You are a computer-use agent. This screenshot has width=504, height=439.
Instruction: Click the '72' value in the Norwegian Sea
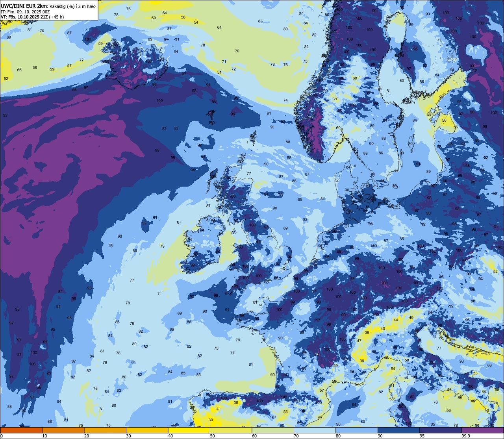pos(233,69)
